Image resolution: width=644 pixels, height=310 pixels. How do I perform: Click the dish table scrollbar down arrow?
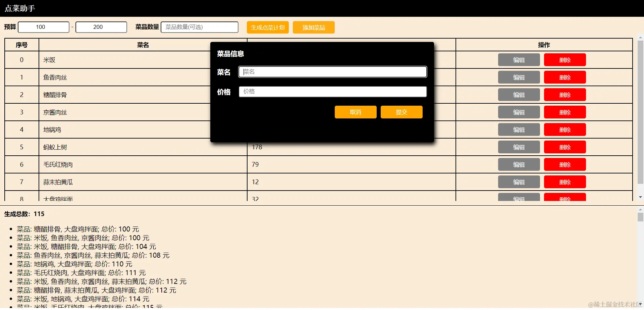click(640, 197)
